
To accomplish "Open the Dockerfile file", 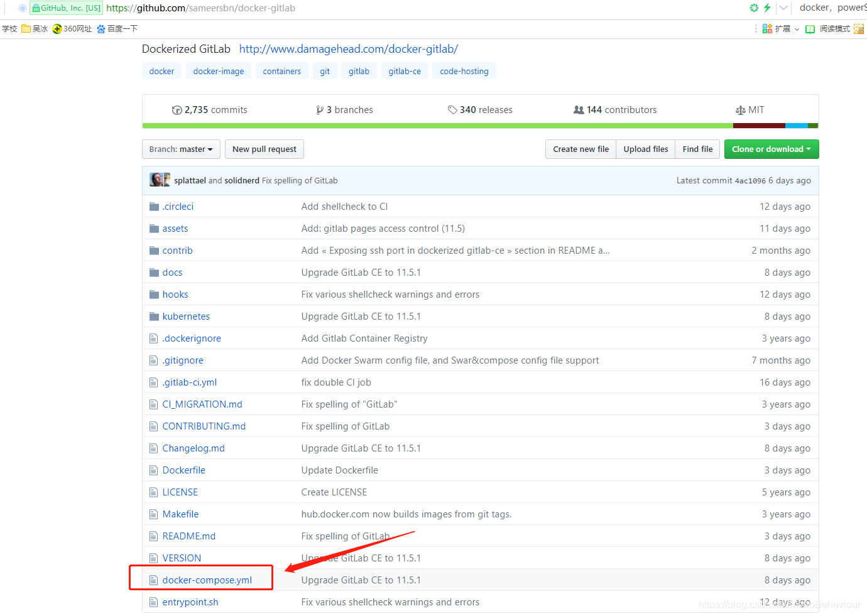I will (x=183, y=470).
